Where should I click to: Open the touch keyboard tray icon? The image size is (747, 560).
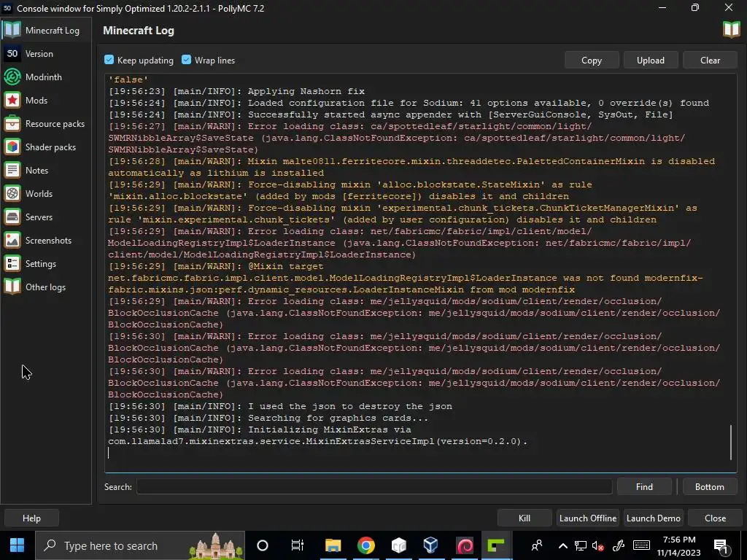pos(641,545)
